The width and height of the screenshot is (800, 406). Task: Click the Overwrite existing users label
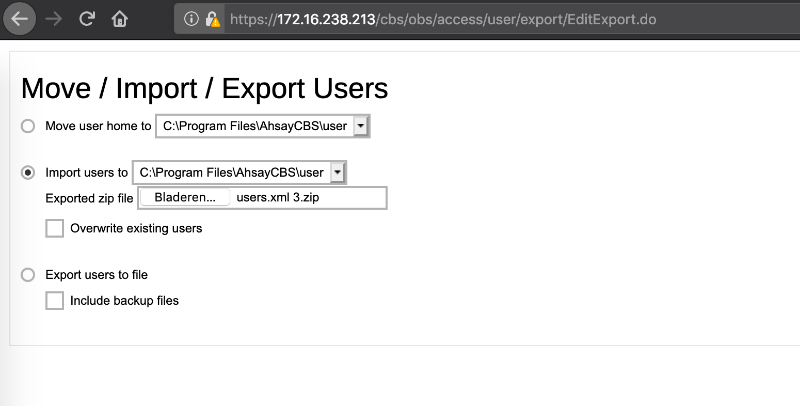(136, 229)
